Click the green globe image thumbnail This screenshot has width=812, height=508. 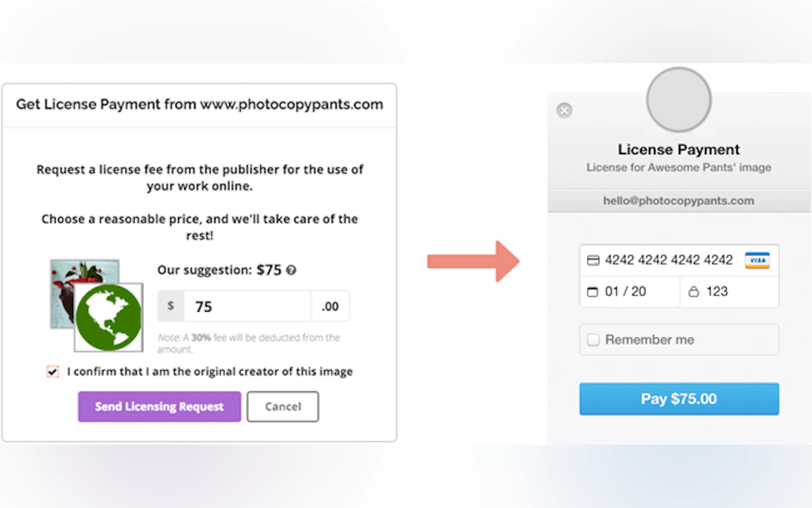[108, 317]
